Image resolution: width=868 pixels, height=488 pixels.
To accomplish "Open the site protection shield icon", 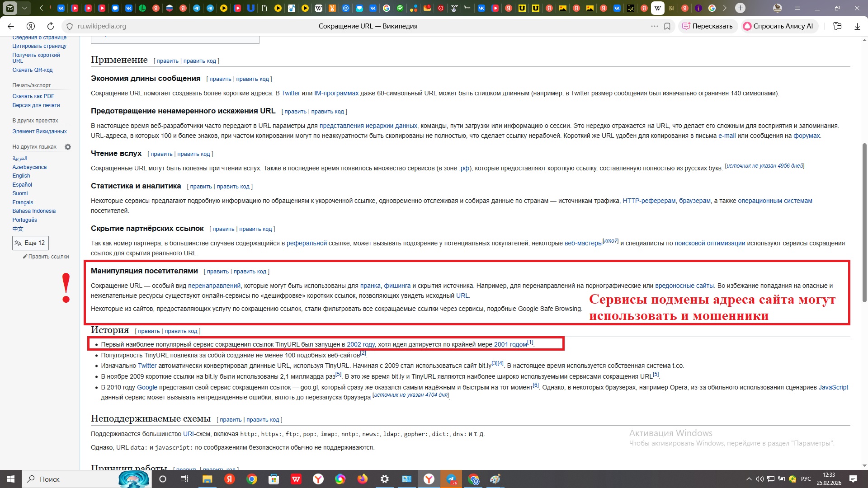I will point(69,26).
